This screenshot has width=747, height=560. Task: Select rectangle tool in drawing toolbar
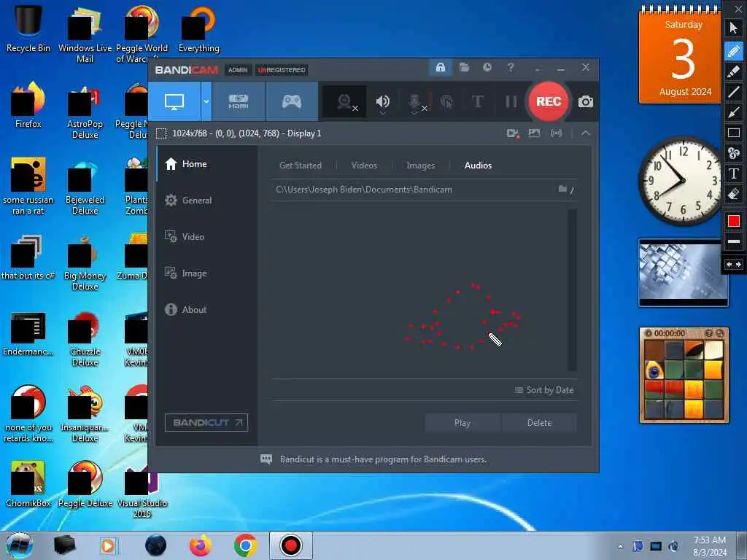coord(734,133)
